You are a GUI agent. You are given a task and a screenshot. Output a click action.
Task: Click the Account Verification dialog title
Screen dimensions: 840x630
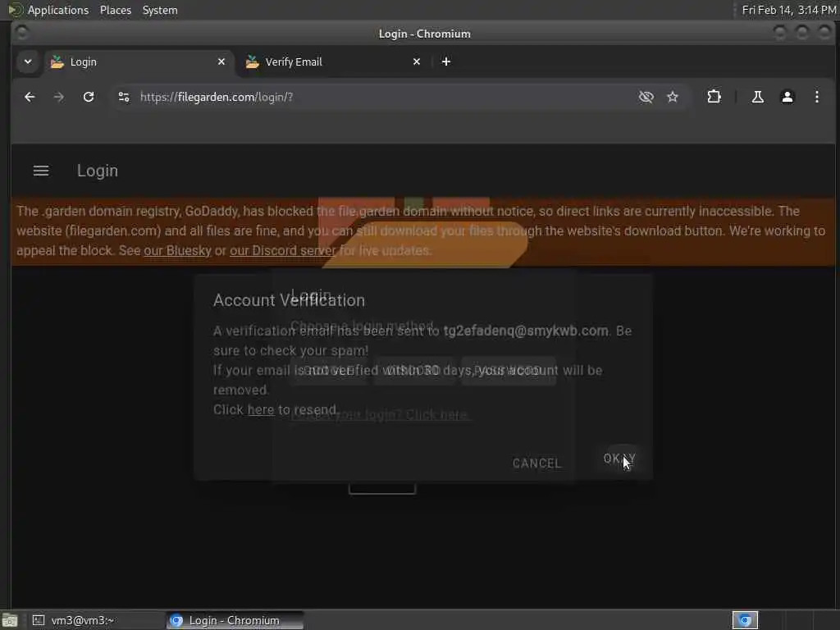(289, 300)
